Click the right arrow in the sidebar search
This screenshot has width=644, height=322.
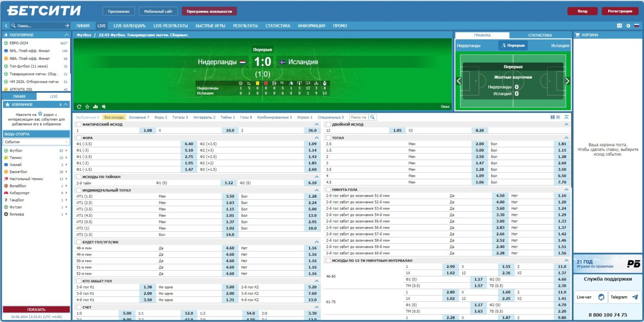[x=67, y=26]
